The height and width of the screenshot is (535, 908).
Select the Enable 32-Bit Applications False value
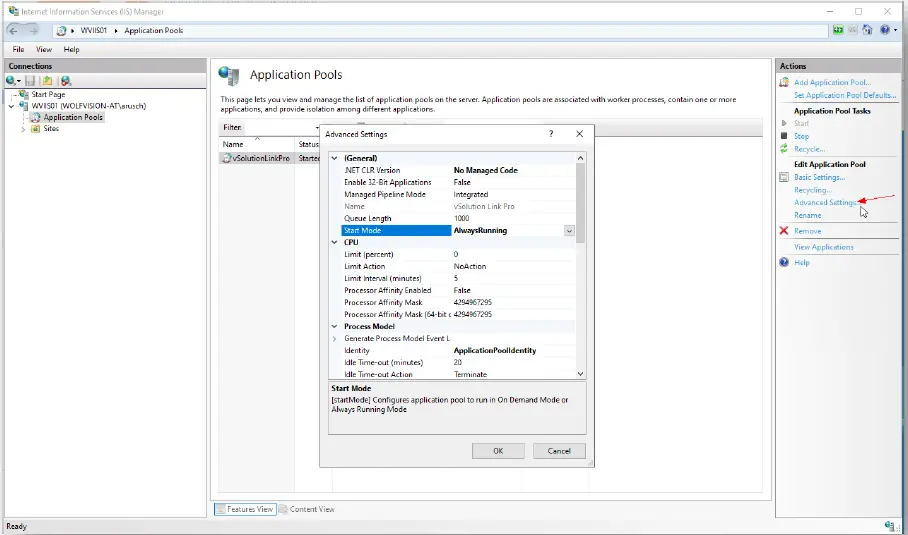coord(510,182)
